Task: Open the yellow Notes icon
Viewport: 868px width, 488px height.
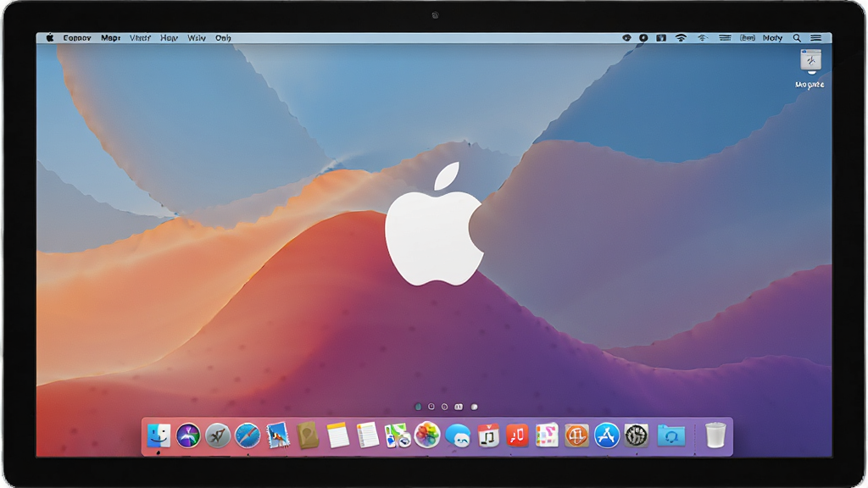Action: (x=337, y=435)
